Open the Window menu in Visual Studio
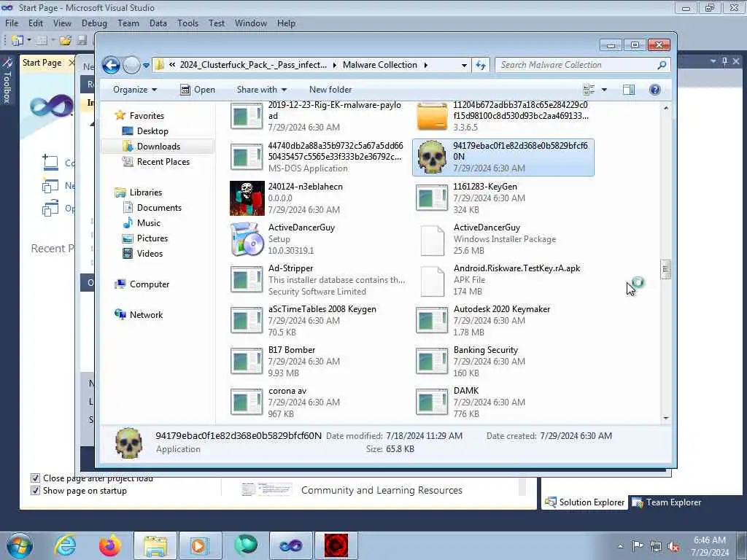 point(251,23)
